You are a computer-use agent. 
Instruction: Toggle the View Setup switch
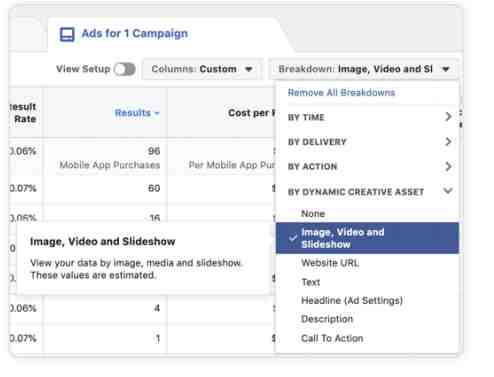[x=124, y=69]
